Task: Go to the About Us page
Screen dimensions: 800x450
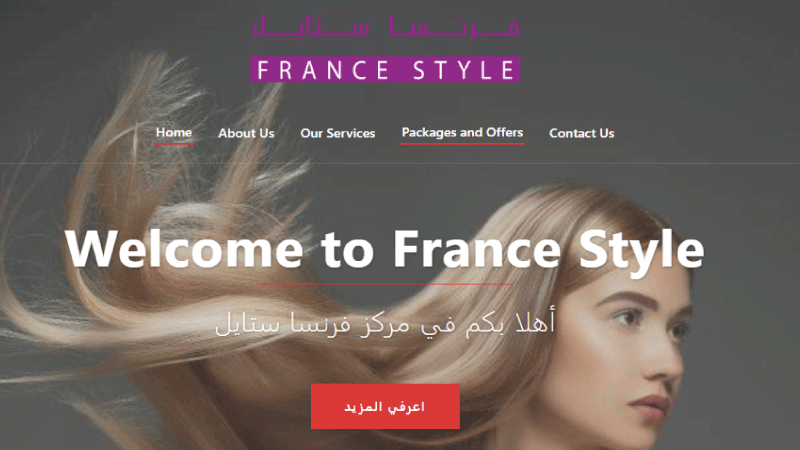Action: point(246,133)
